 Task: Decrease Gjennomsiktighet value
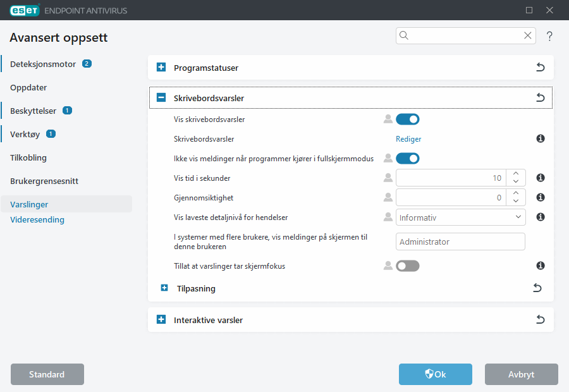(516, 202)
